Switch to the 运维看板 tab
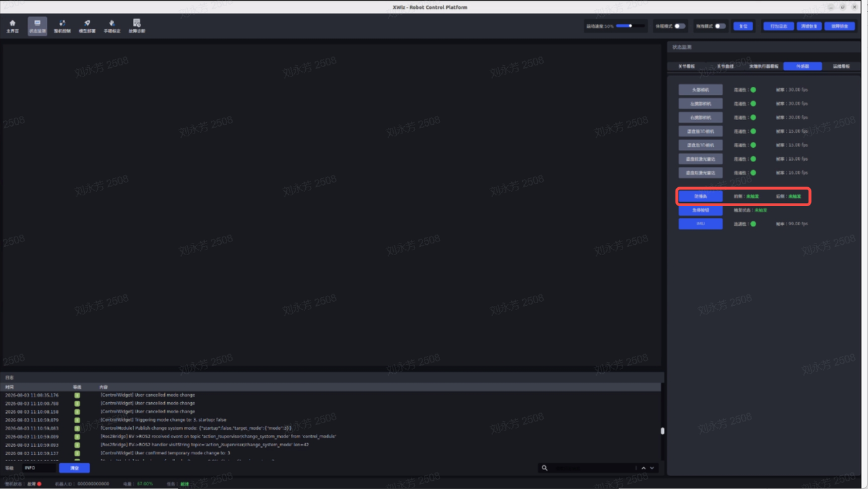This screenshot has width=868, height=489. [x=841, y=66]
